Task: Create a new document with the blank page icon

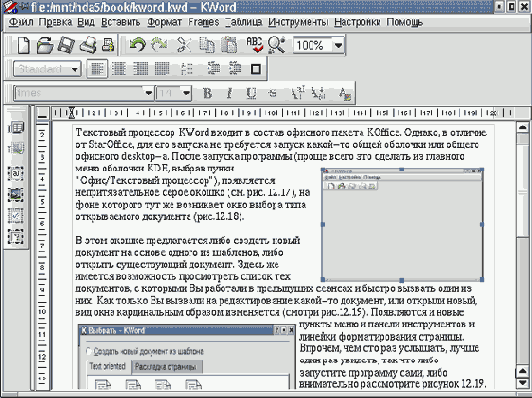Action: coord(23,45)
